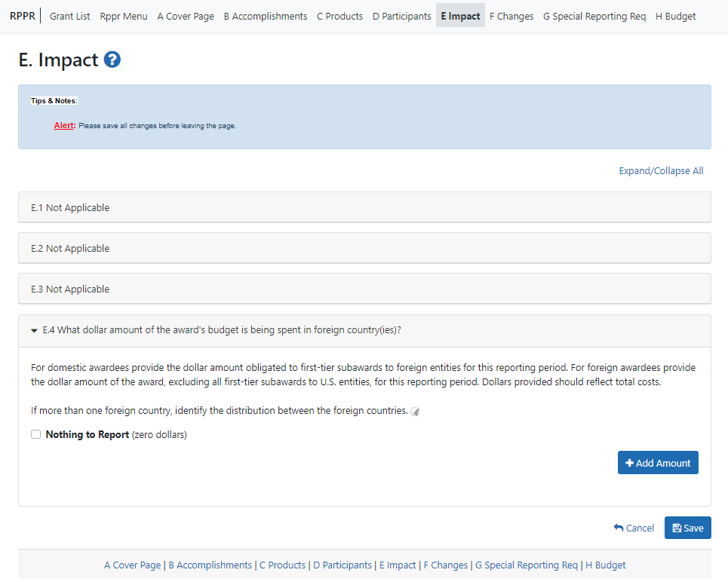The image size is (728, 582).
Task: Open Rppr Menu in the navbar
Action: pyautogui.click(x=124, y=16)
